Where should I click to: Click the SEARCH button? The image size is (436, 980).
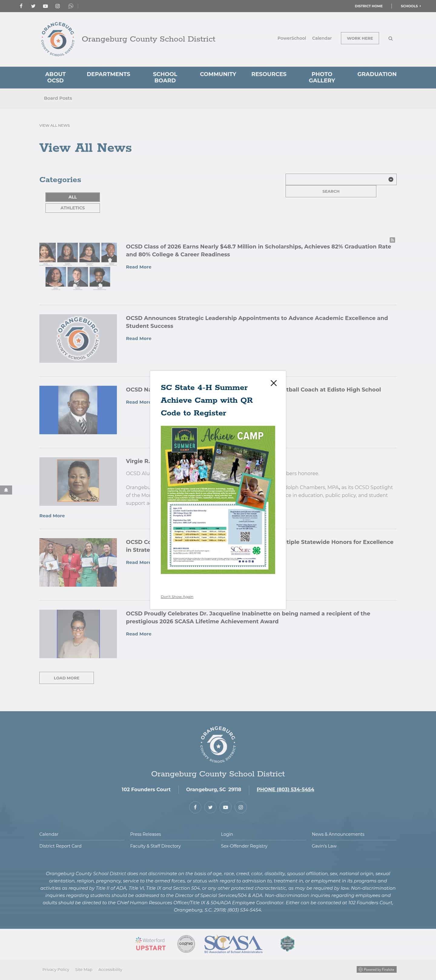(331, 191)
